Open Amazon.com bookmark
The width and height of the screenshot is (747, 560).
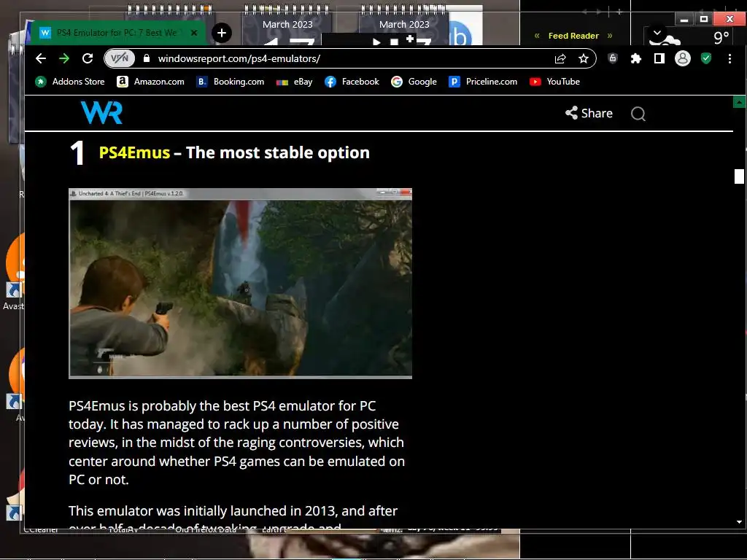pos(151,82)
